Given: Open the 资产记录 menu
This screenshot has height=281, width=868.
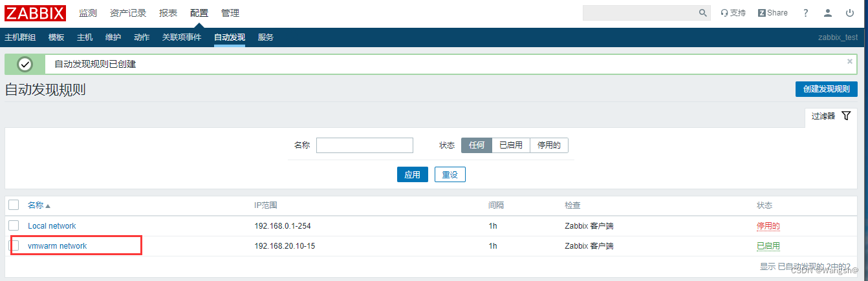Looking at the screenshot, I should [128, 13].
